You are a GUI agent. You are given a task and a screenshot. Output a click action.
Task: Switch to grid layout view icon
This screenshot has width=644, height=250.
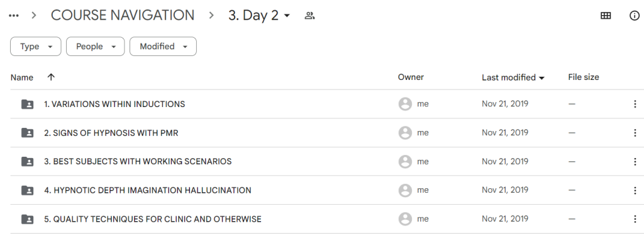(606, 16)
